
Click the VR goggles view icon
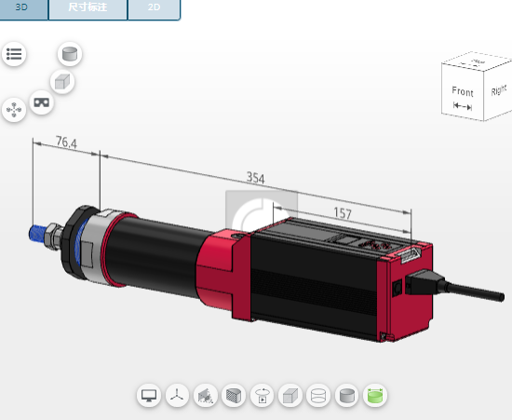(42, 102)
